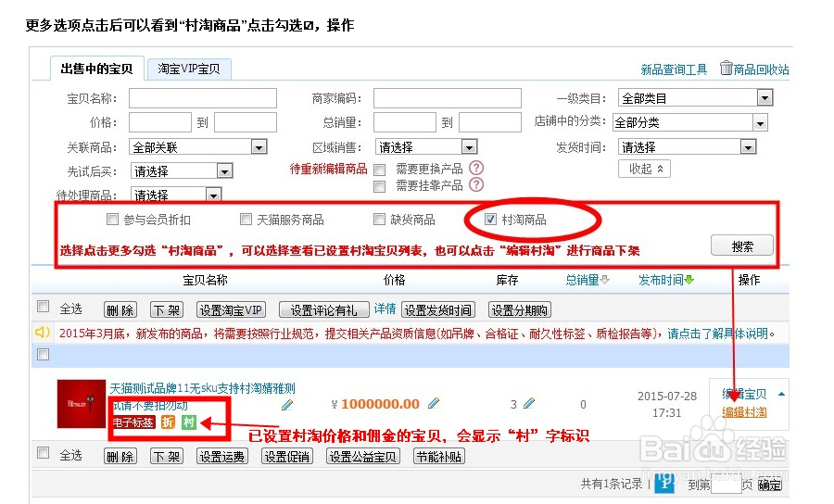Tick the bottom 全选 checkbox
The height and width of the screenshot is (504, 834).
pos(43,453)
